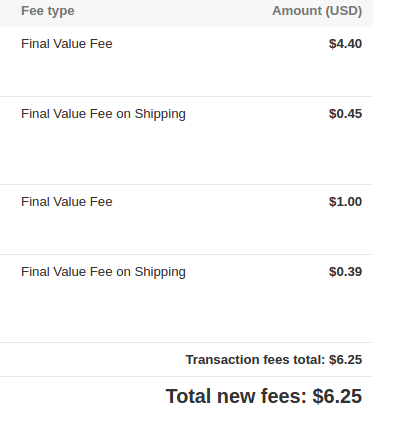The image size is (393, 427).
Task: Click the word "Shipping" in the $0.45 row
Action: point(160,114)
